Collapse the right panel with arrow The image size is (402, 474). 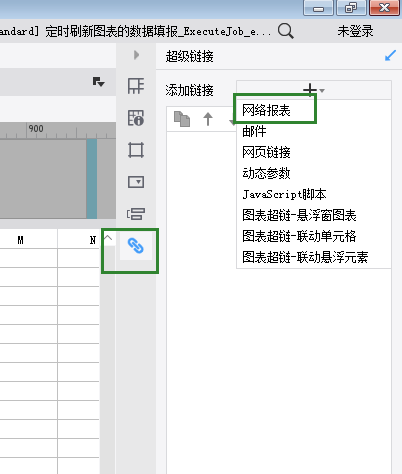click(136, 55)
